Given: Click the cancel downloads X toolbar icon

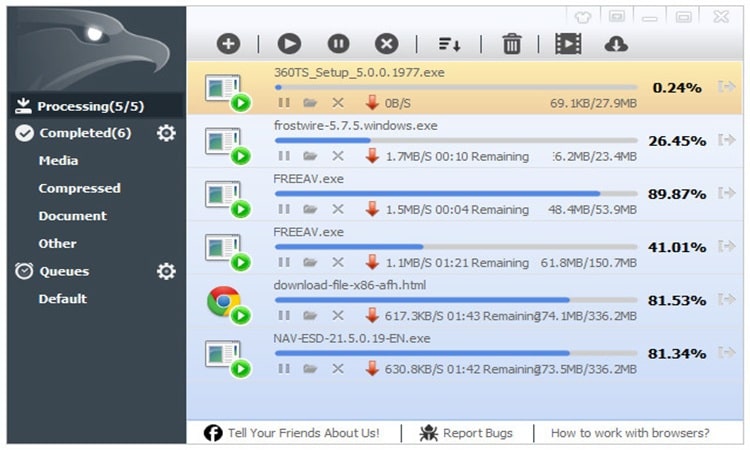Looking at the screenshot, I should pos(387,43).
